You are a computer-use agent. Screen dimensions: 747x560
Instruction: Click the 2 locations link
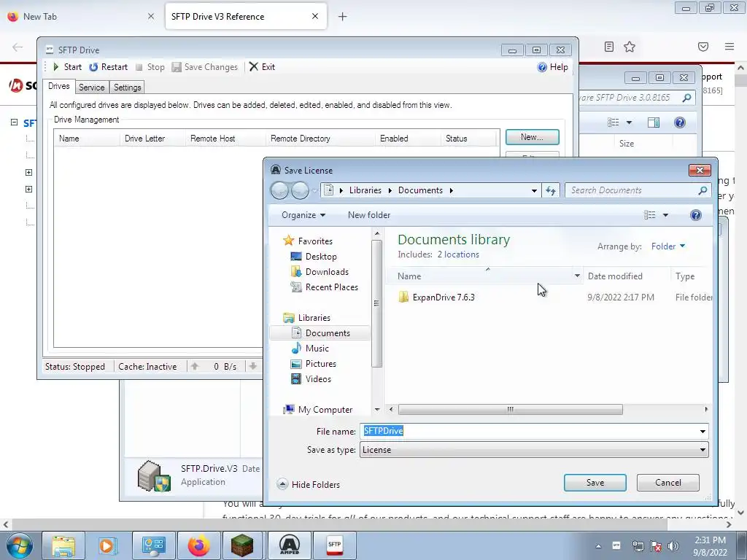(458, 254)
